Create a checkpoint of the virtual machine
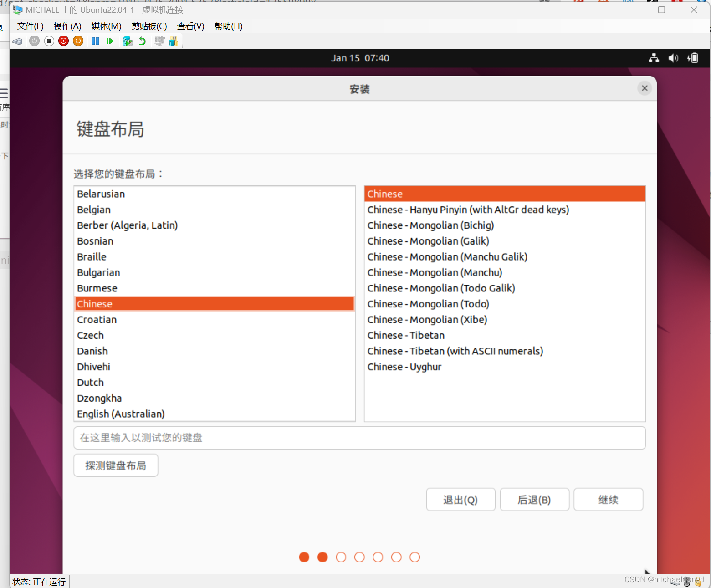 click(128, 41)
